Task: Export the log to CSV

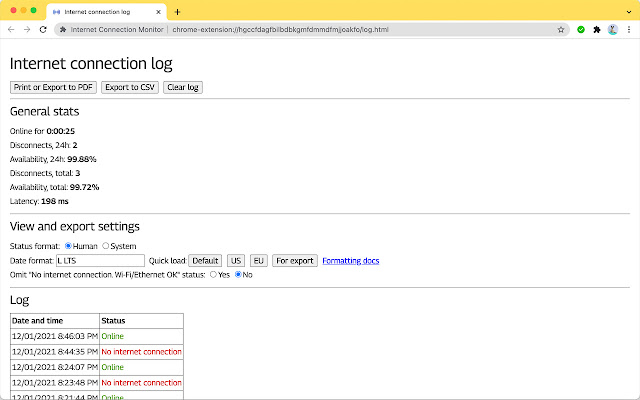Action: click(x=130, y=87)
